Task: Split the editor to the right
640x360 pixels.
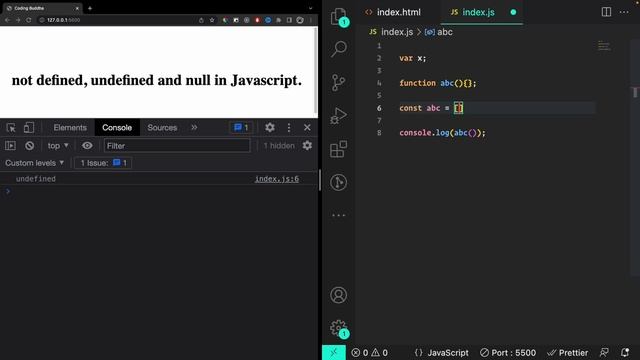Action: (x=606, y=12)
